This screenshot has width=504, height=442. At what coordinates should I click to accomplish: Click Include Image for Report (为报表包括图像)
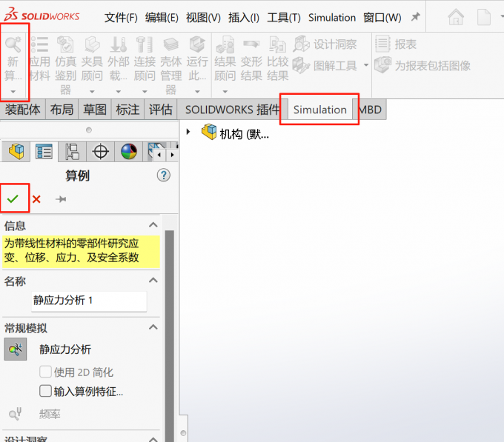tap(422, 65)
